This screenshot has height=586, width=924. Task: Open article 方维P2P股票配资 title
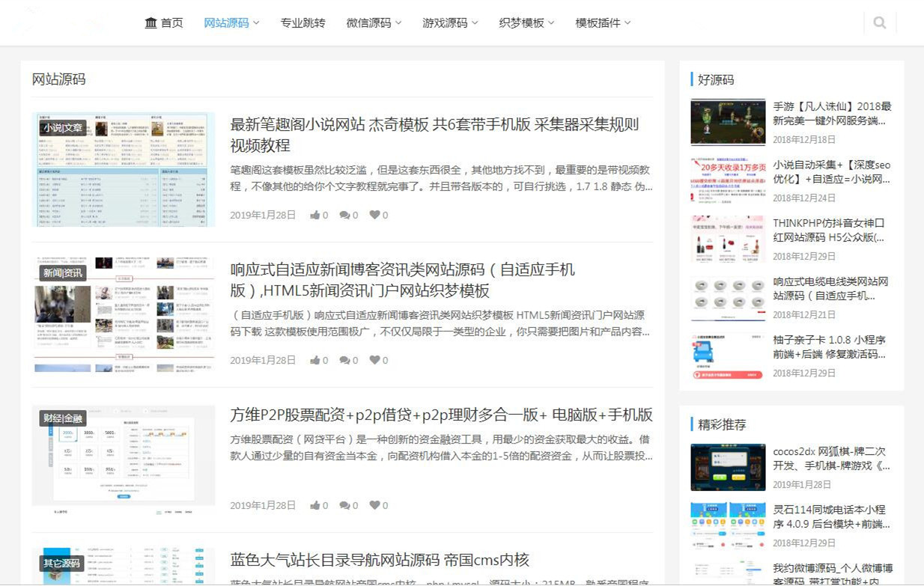(441, 415)
